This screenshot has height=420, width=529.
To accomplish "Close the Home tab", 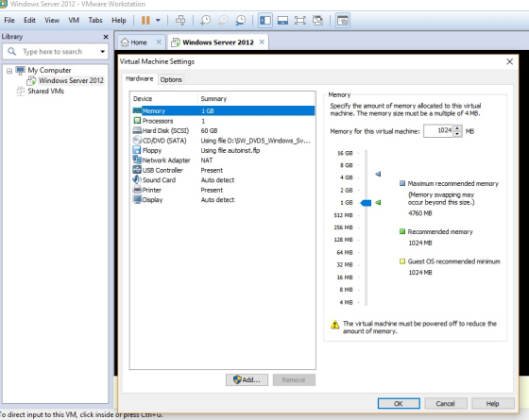I will tap(159, 42).
